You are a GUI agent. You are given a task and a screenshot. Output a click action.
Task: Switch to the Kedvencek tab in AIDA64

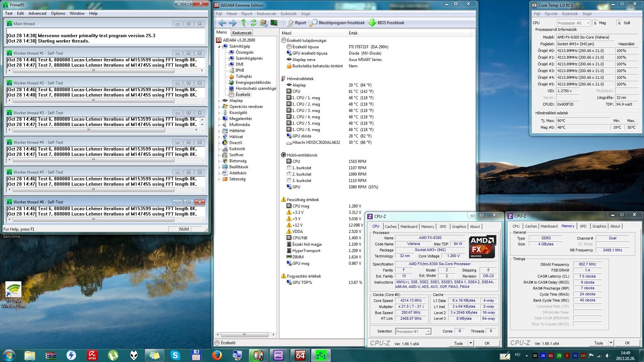[x=242, y=33]
